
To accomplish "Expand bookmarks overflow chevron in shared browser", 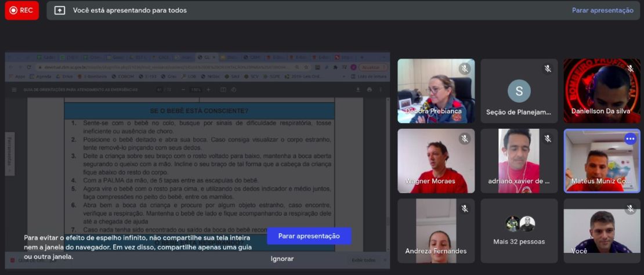I will pos(344,77).
